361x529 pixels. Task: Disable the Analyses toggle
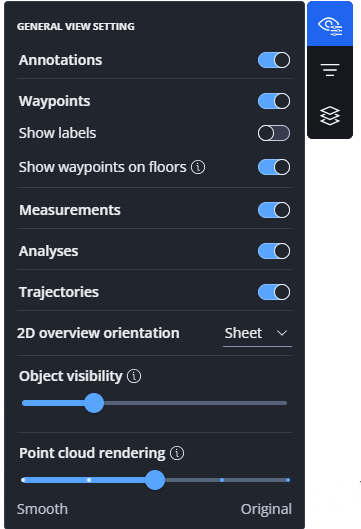click(x=274, y=251)
